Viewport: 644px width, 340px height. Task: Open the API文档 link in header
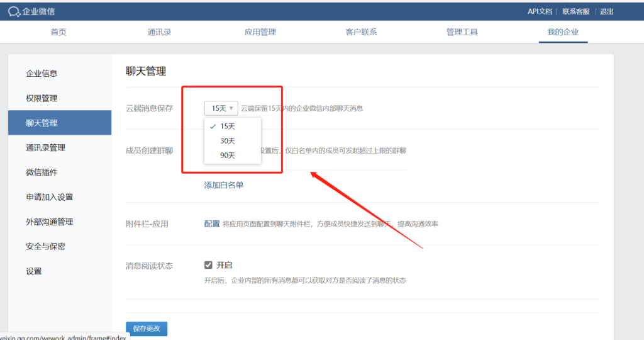(x=540, y=11)
